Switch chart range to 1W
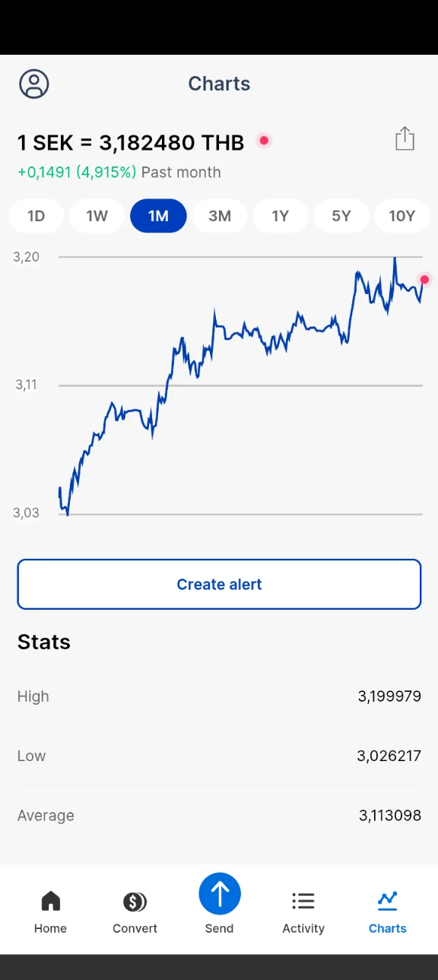The height and width of the screenshot is (980, 438). [97, 216]
